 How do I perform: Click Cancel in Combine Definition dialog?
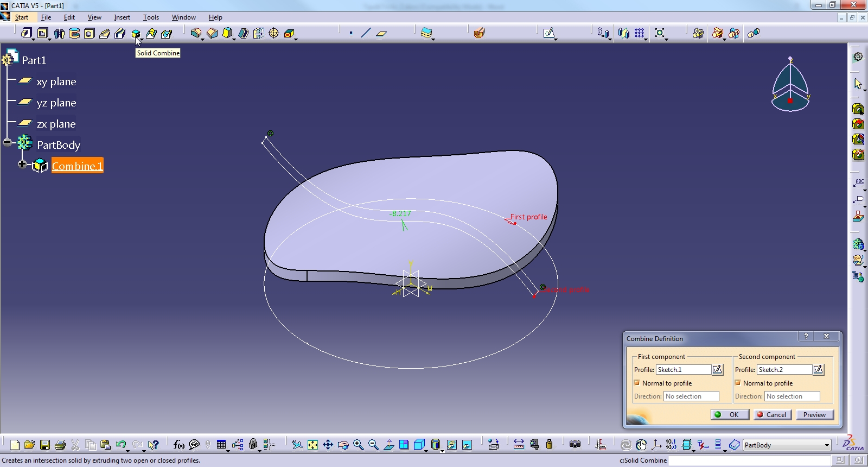tap(773, 414)
